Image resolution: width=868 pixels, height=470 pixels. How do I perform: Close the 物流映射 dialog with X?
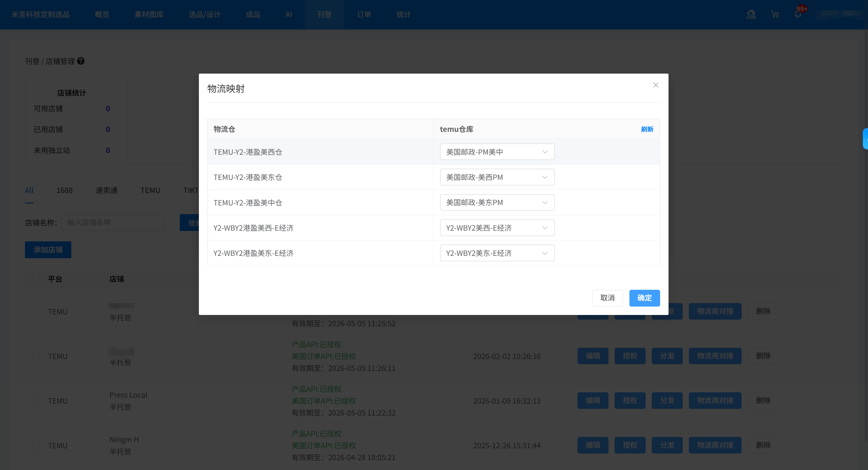point(655,85)
